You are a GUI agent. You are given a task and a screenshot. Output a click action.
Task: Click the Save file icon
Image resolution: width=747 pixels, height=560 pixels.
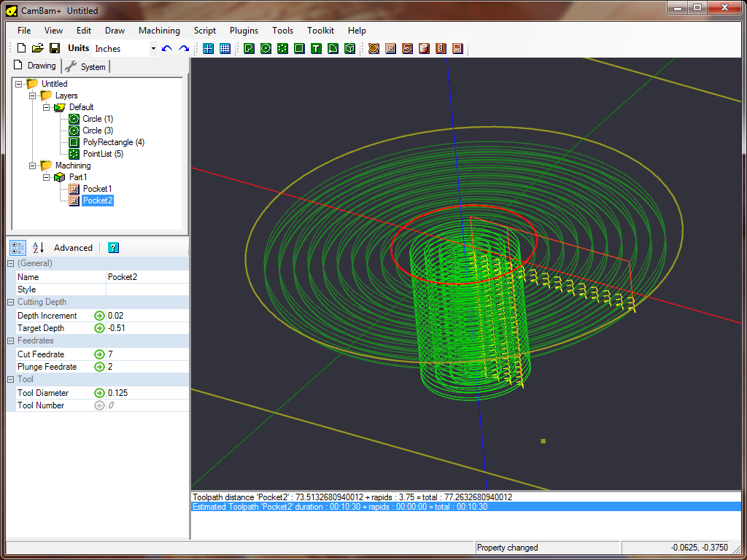pyautogui.click(x=54, y=49)
